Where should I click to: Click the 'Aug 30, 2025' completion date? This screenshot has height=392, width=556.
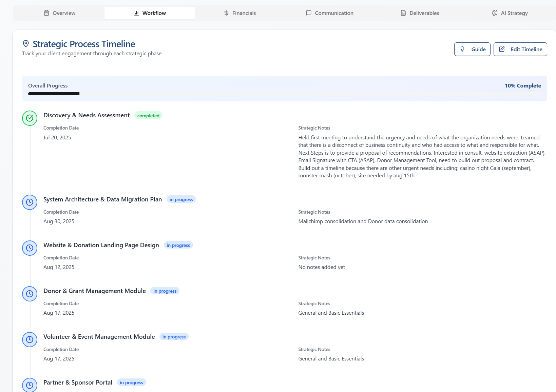59,221
